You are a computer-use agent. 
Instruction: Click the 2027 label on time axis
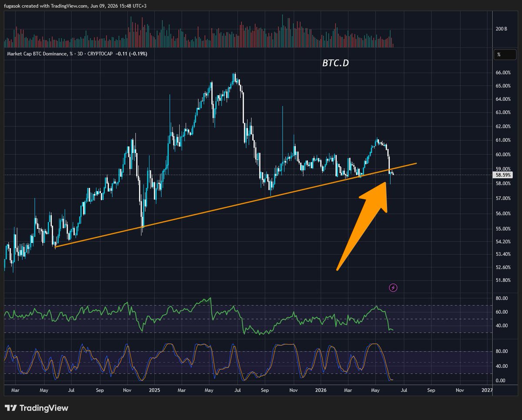(488, 390)
